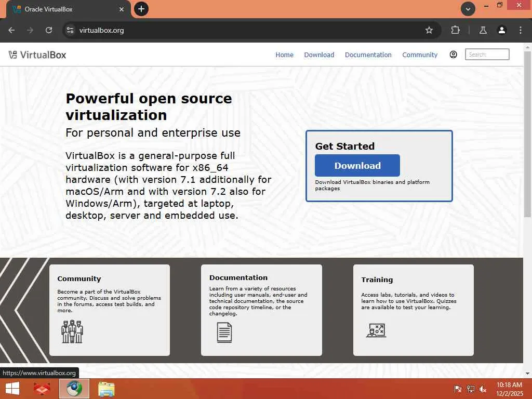Click the browser forward arrow
Screen dimensions: 532x399
coord(30,30)
